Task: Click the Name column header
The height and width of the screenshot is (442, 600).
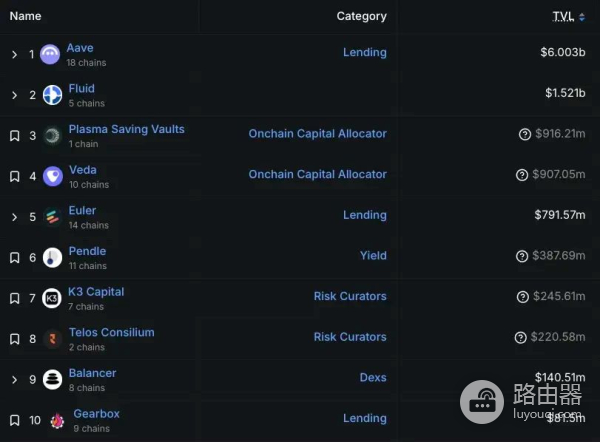Action: 26,16
